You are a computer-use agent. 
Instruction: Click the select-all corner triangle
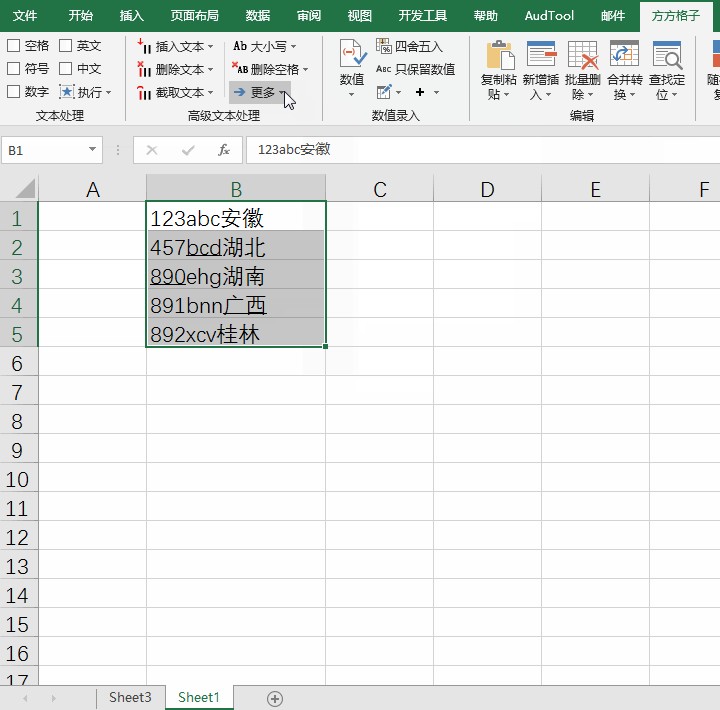tap(26, 189)
